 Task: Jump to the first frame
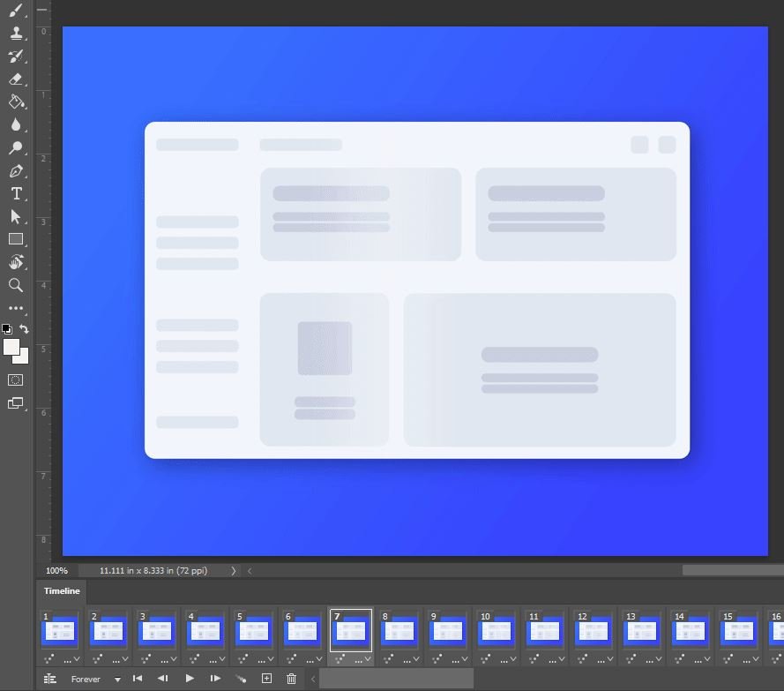[x=138, y=679]
